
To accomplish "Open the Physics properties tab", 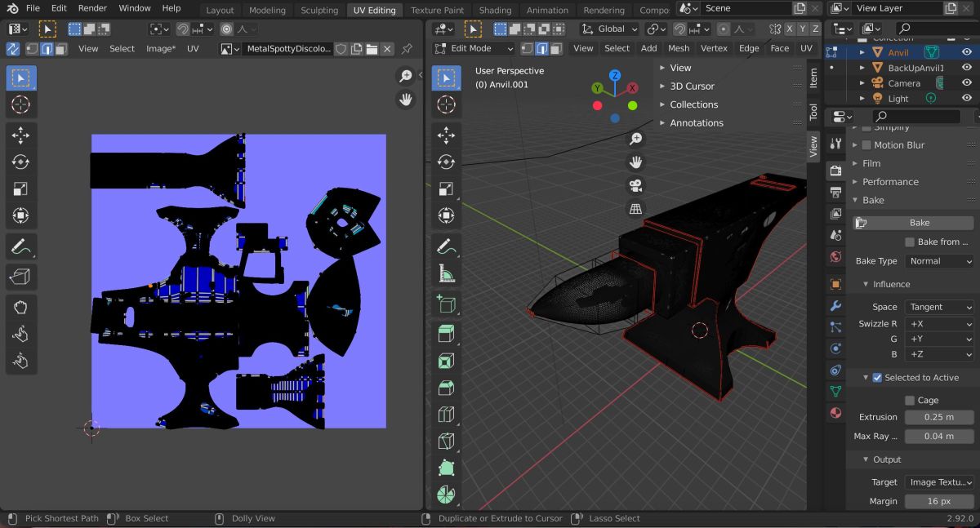I will [x=835, y=348].
